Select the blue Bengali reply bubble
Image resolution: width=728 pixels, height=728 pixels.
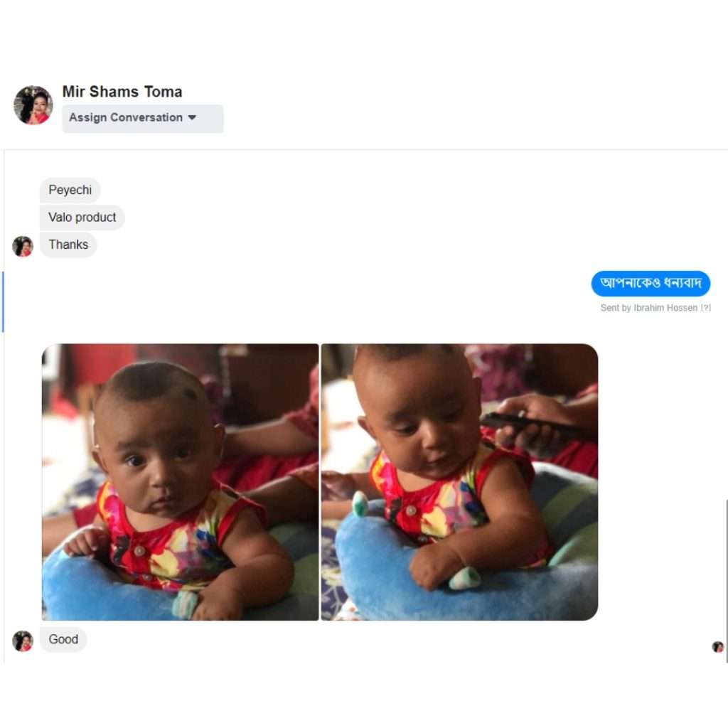651,284
